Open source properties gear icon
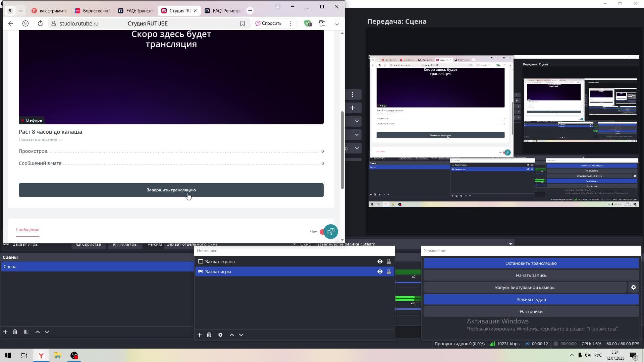644x362 pixels. tap(220, 335)
